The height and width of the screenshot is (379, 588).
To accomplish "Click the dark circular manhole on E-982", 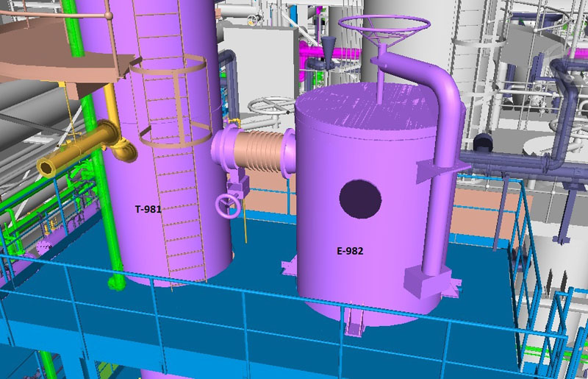I will (x=360, y=199).
